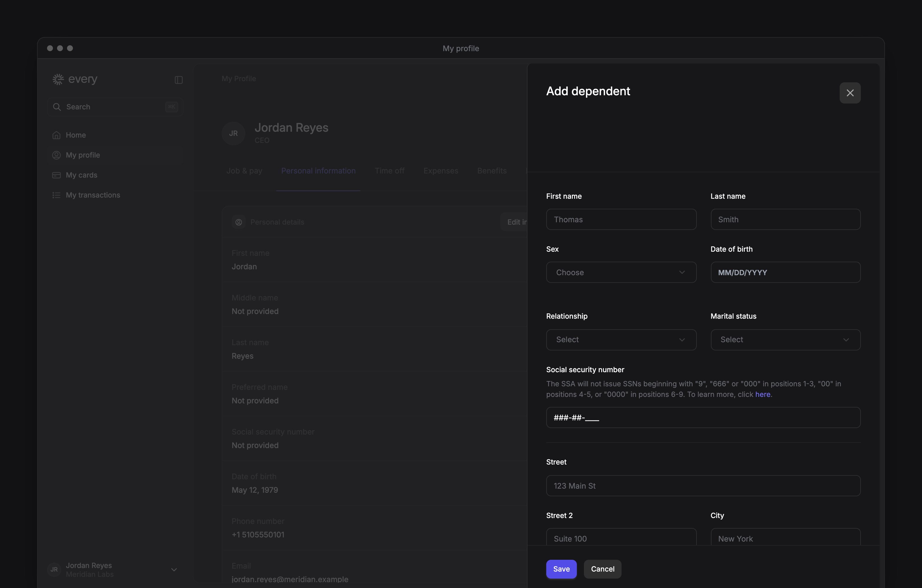Open My transactions in the sidebar
The height and width of the screenshot is (588, 922).
point(115,195)
